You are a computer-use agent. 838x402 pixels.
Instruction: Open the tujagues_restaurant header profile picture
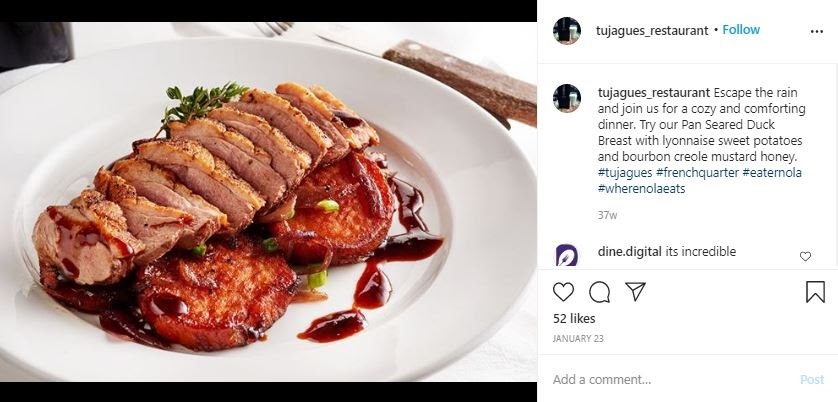[567, 30]
